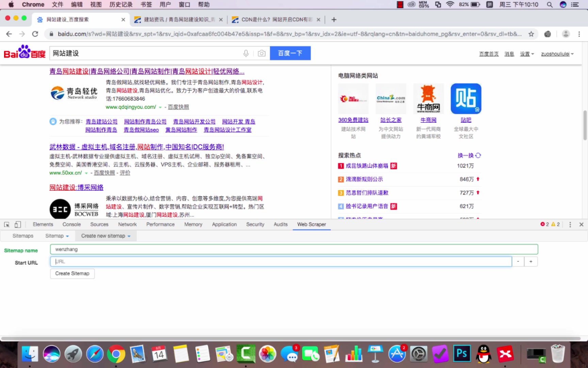Screen dimensions: 588x368
Task: Click the DevTools horizontal scrollbar
Action: [x=291, y=338]
